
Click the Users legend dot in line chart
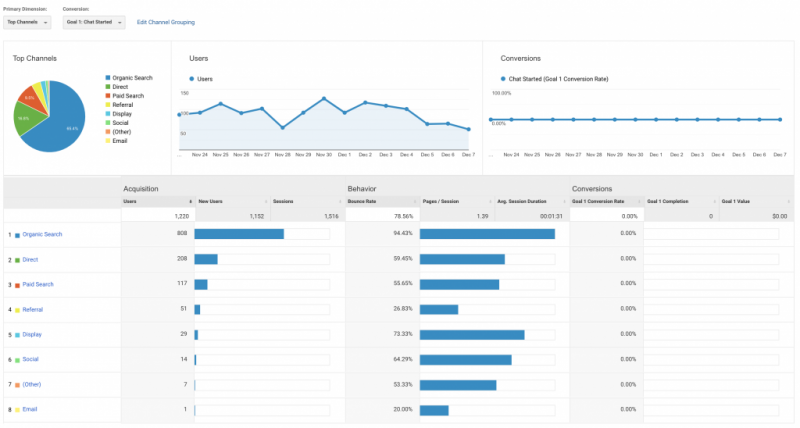[191, 78]
